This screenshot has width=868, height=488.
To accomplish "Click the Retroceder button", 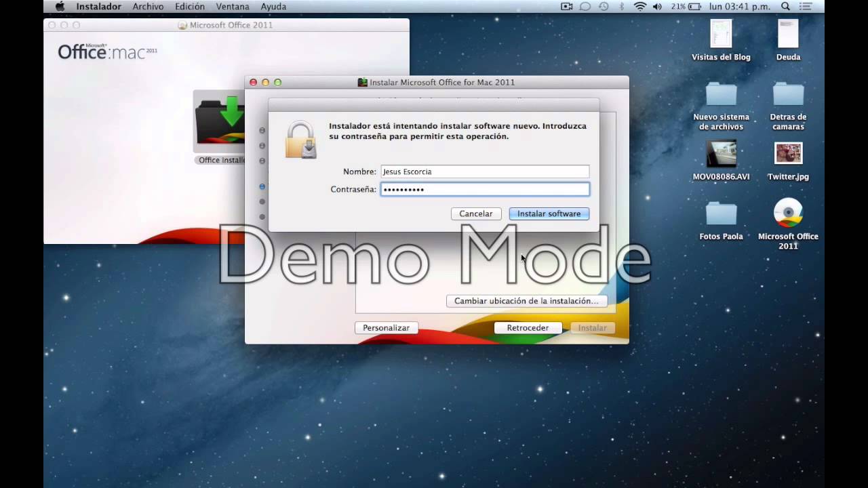I will [528, 327].
